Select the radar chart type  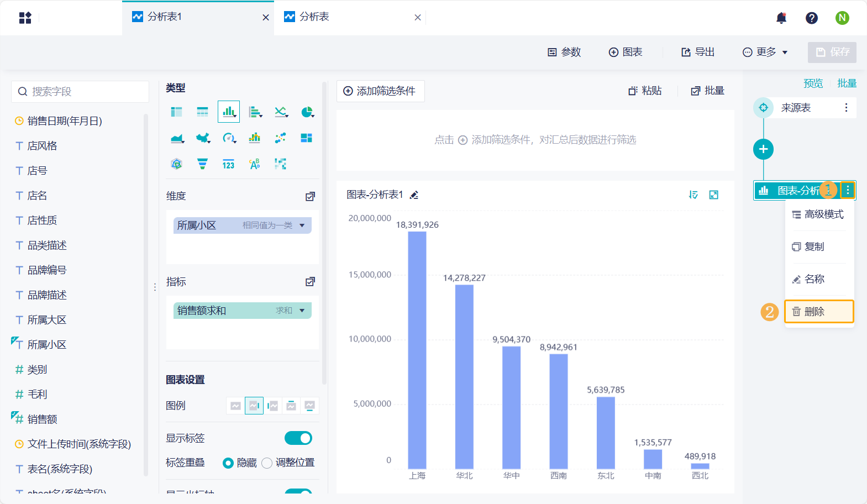[x=177, y=164]
